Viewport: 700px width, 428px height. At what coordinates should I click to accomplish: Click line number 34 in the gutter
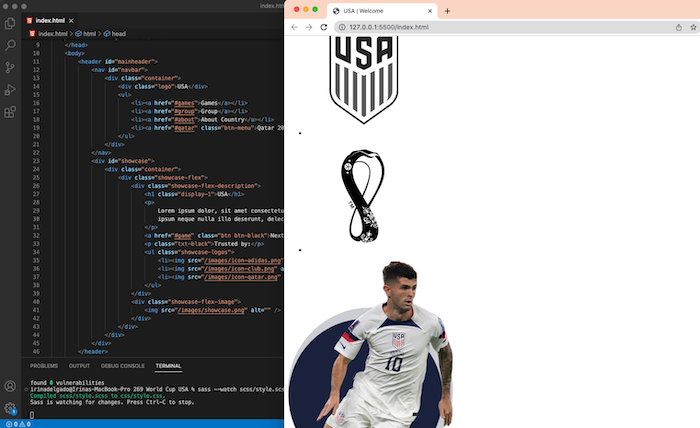36,252
